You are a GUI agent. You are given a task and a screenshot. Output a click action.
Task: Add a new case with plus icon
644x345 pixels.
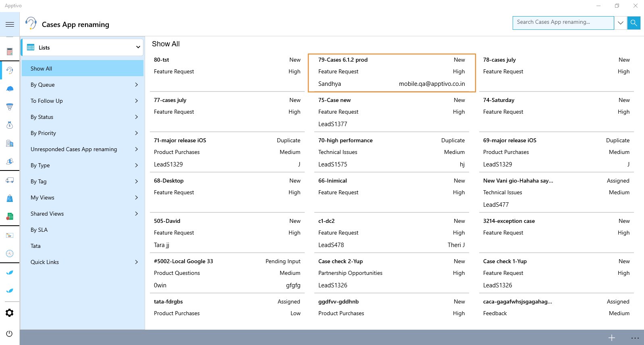(x=611, y=338)
